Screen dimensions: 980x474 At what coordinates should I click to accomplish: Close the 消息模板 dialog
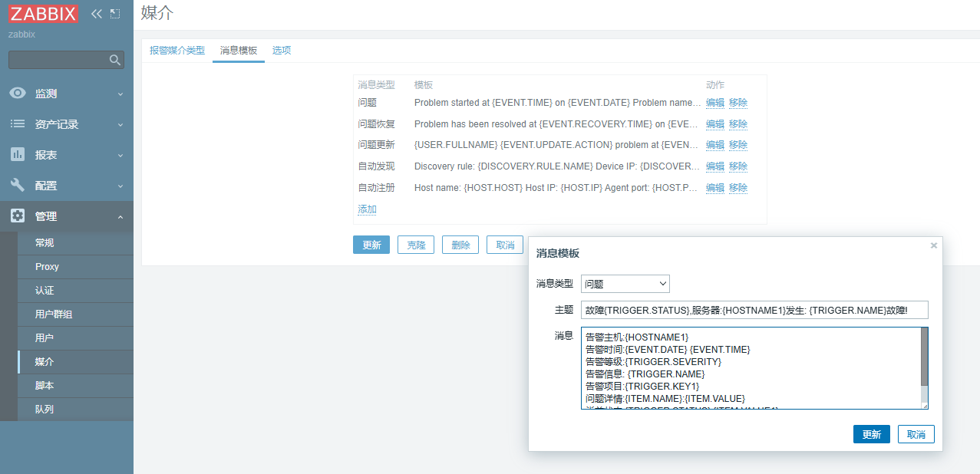point(933,245)
